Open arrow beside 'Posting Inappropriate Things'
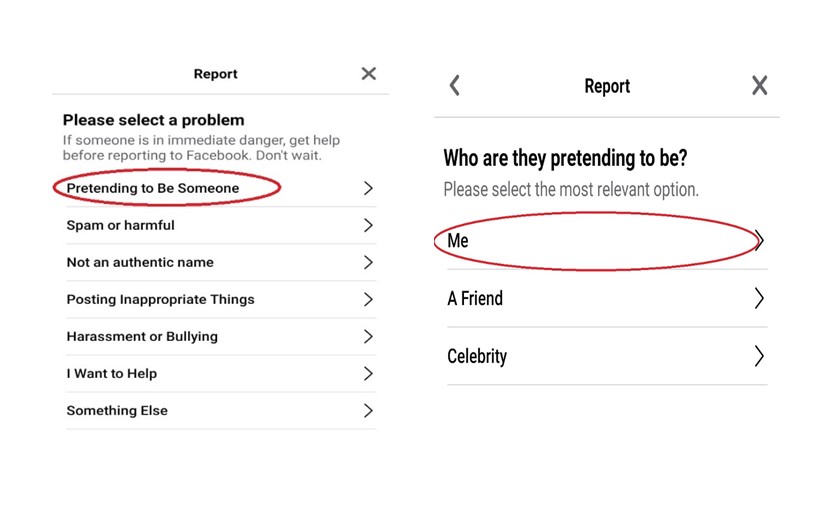This screenshot has height=507, width=832. (x=368, y=299)
